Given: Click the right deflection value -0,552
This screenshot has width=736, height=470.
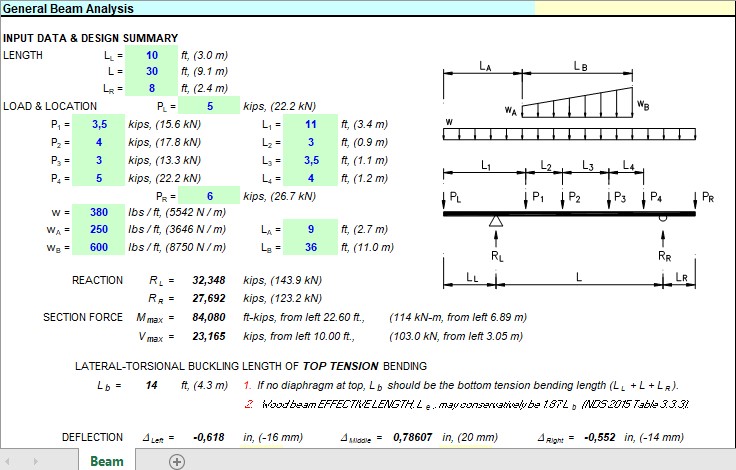Looking at the screenshot, I should pyautogui.click(x=599, y=437).
